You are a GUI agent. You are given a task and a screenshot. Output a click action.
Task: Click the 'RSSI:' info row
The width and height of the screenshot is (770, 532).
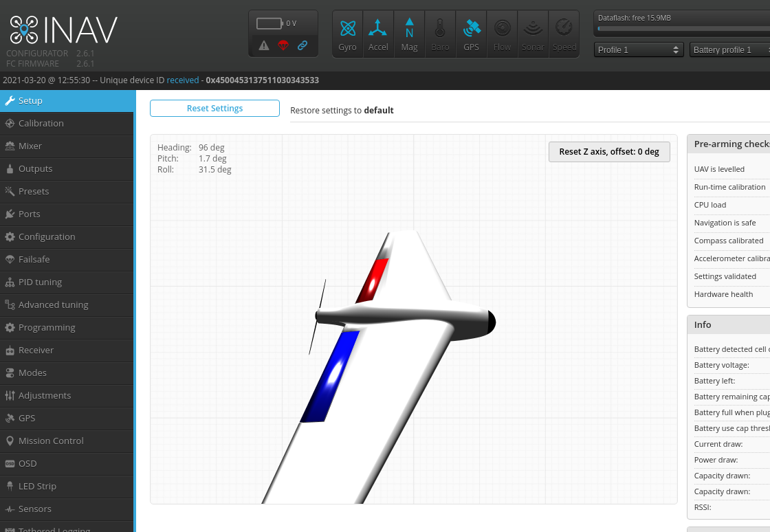pyautogui.click(x=731, y=507)
